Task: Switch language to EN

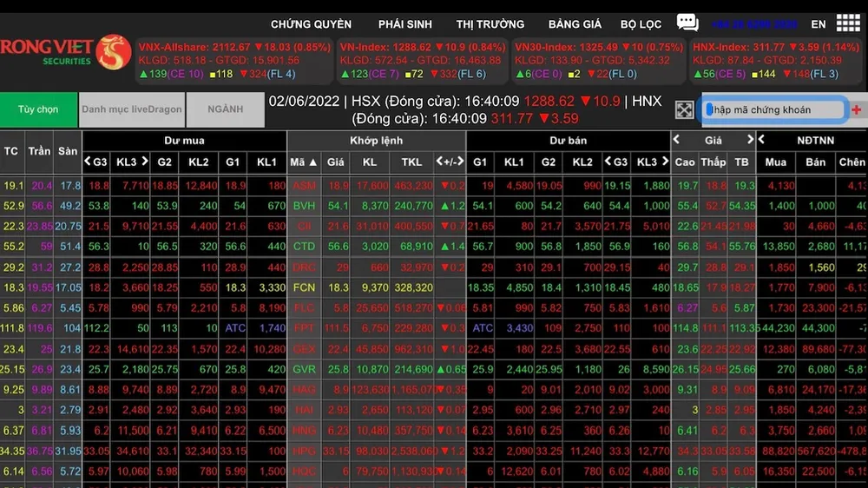Action: click(x=819, y=24)
